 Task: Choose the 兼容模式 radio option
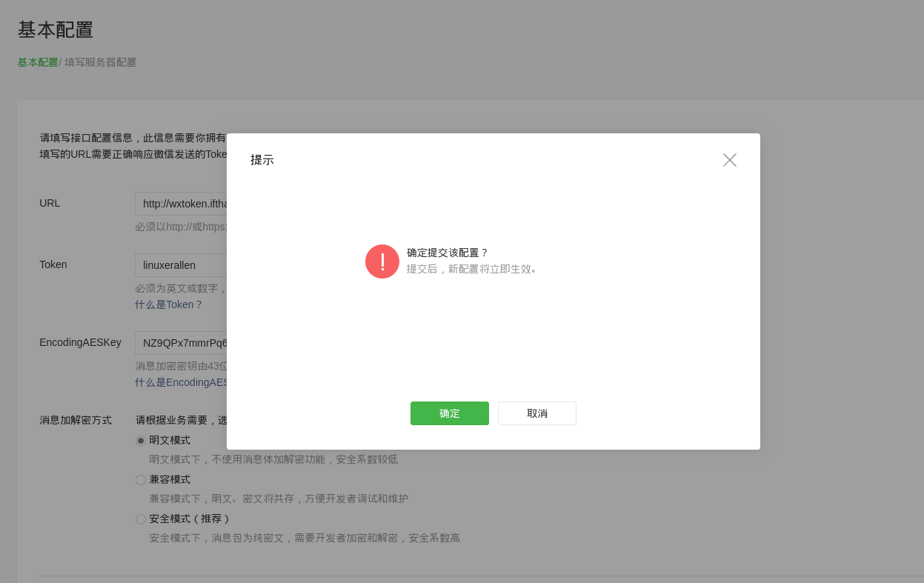141,480
